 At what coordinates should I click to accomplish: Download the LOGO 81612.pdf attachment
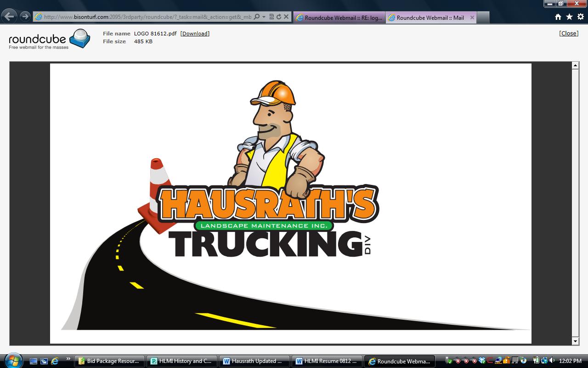195,34
